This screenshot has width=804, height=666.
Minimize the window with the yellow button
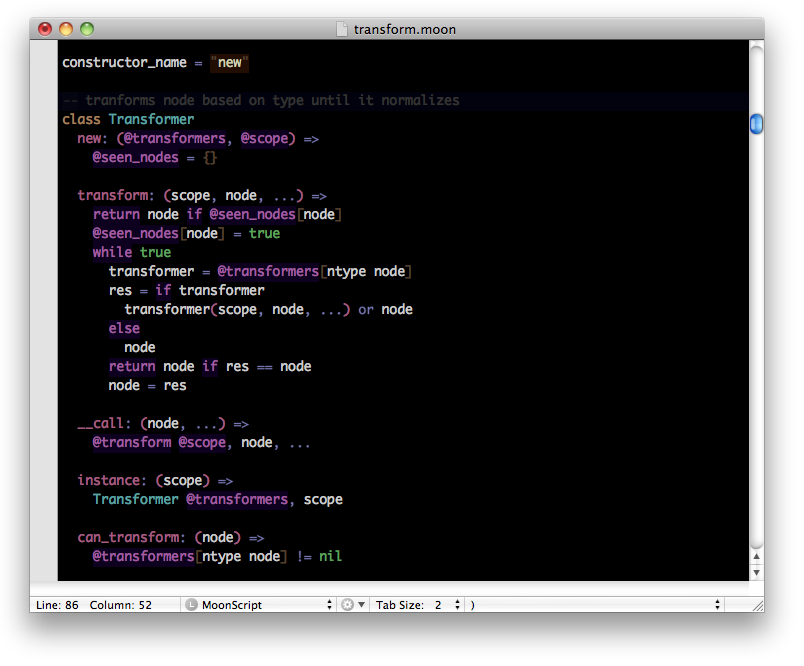[x=66, y=29]
